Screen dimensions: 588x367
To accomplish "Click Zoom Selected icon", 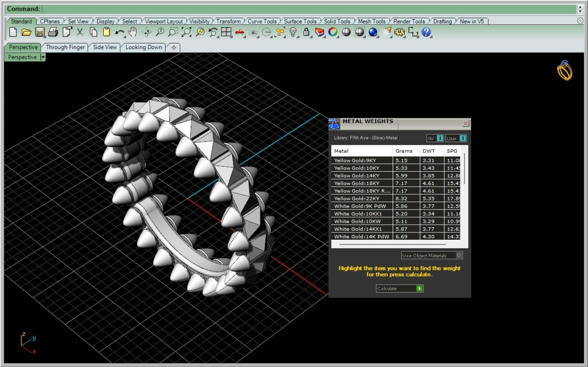I will [x=200, y=32].
